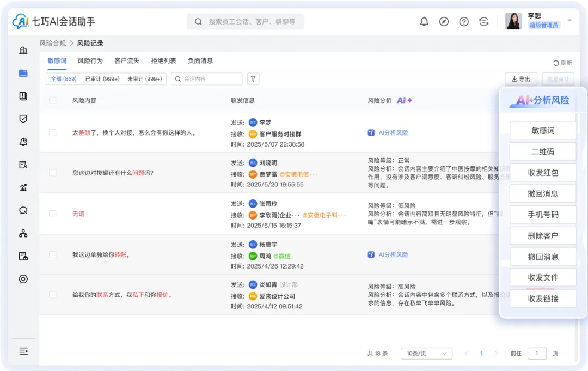This screenshot has width=588, height=371.
Task: Click the shield check sidebar icon
Action: tap(23, 119)
